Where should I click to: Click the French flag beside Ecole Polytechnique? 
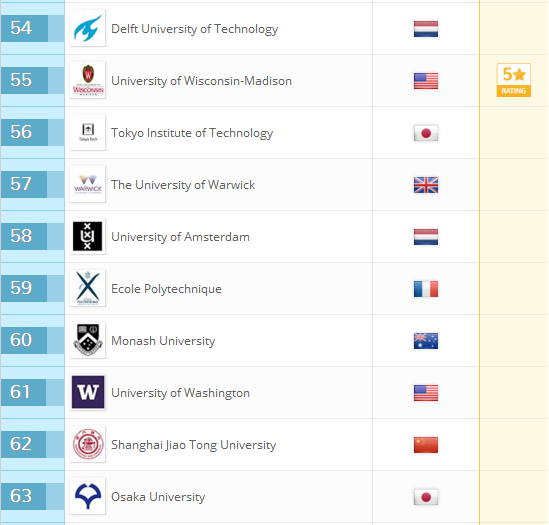click(426, 289)
